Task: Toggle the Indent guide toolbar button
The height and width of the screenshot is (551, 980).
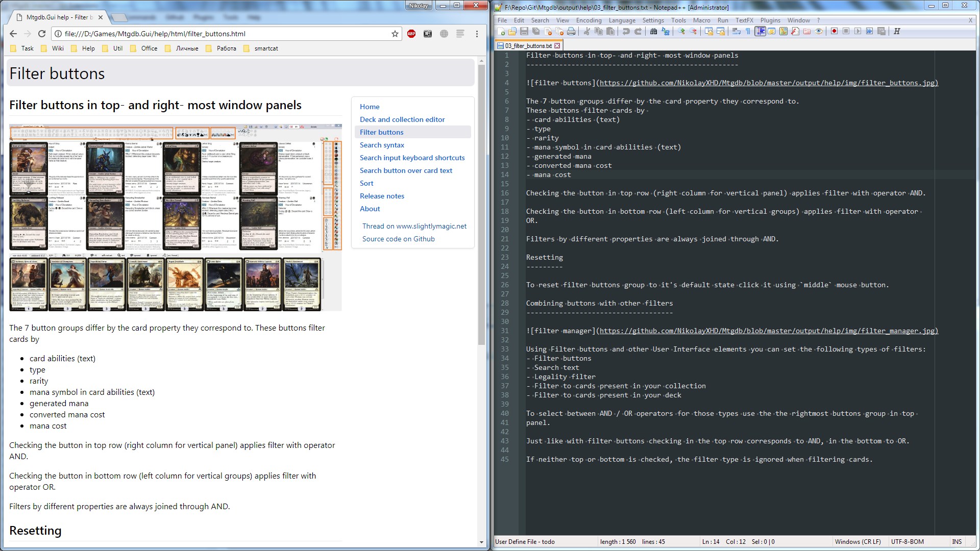Action: click(760, 31)
